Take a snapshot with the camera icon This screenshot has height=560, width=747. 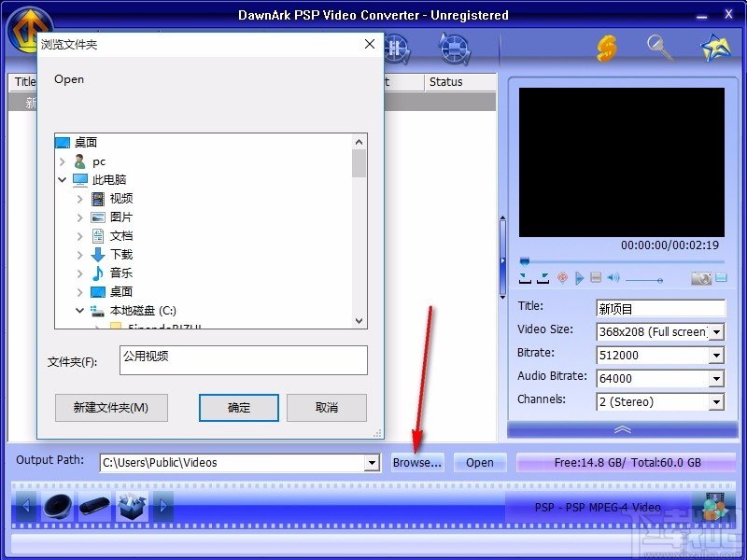pyautogui.click(x=700, y=277)
